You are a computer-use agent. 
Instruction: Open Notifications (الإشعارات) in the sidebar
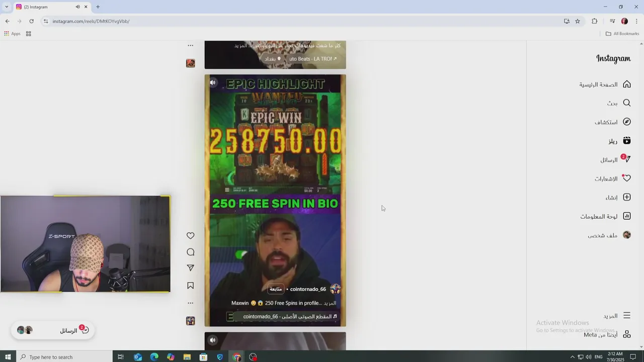pos(612,179)
